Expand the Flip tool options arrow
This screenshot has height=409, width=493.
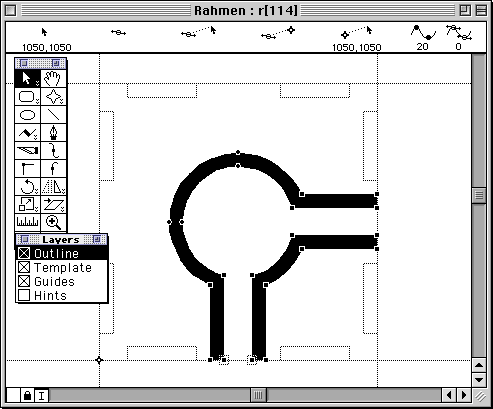coord(63,191)
